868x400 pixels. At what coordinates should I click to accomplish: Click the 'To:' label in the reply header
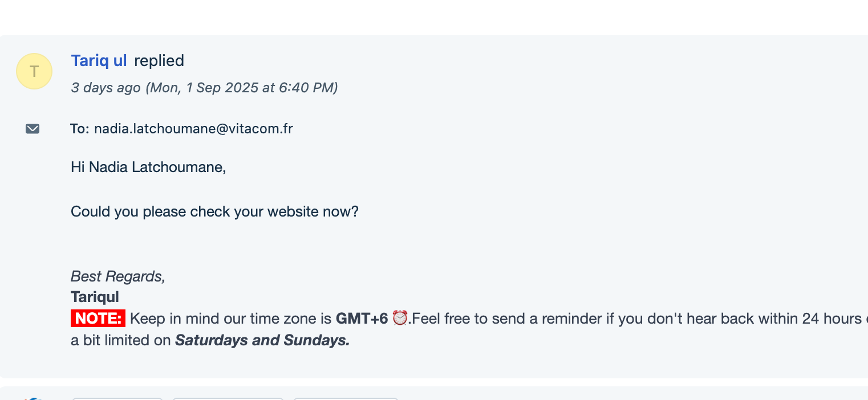[x=80, y=129]
